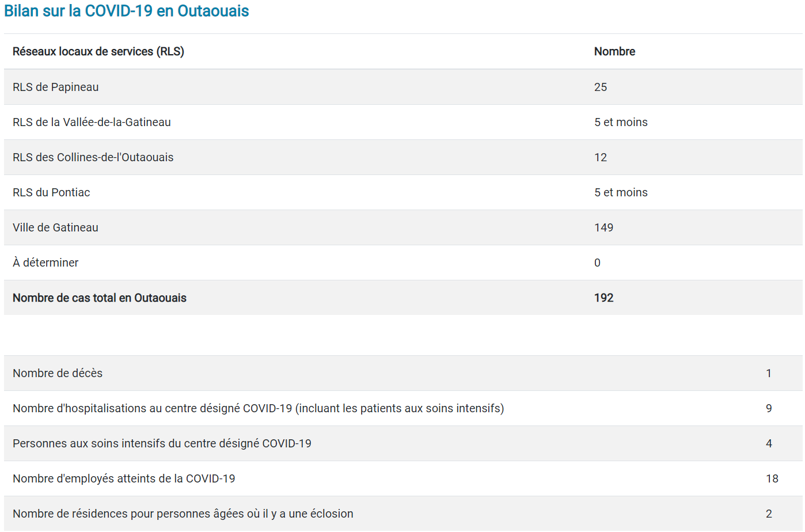Select the 'À déterminer' row label
This screenshot has width=805, height=532.
45,263
